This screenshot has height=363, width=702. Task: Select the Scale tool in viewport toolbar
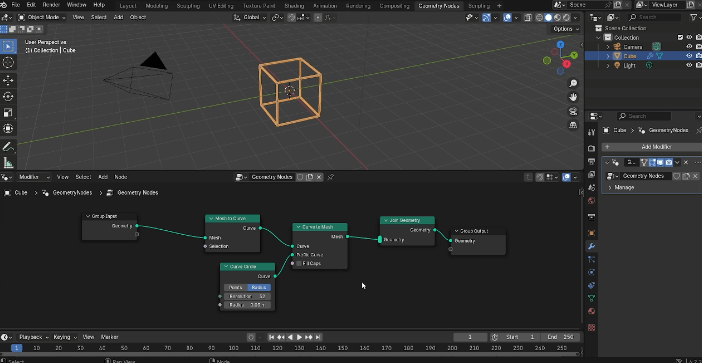8,112
